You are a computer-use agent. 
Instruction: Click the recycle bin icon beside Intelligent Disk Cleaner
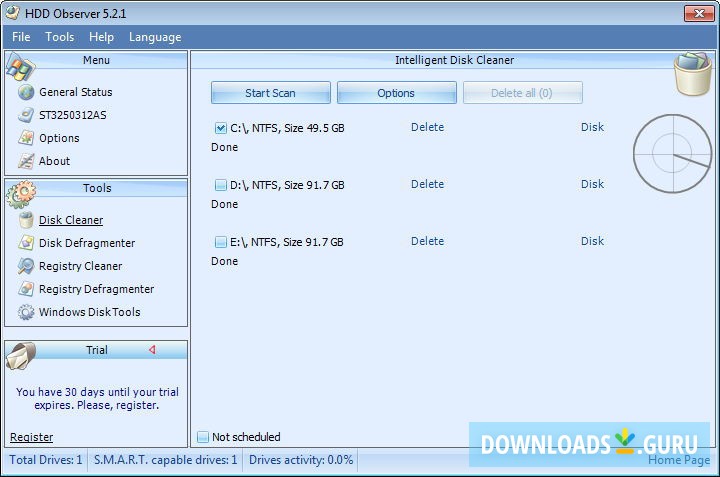coord(692,74)
